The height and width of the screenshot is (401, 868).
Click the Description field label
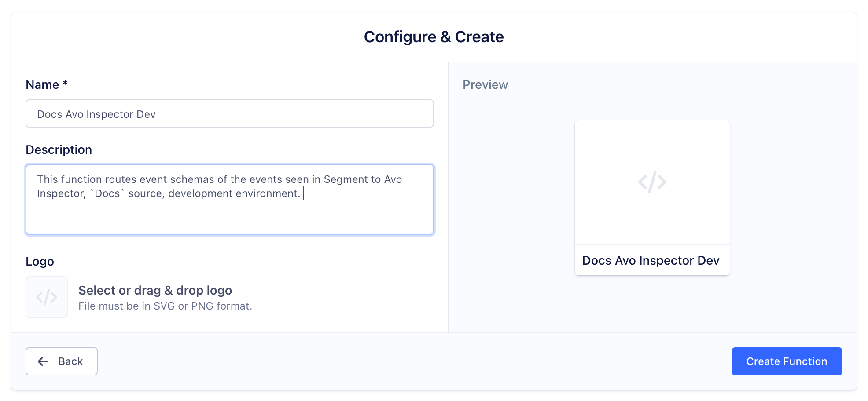click(59, 149)
